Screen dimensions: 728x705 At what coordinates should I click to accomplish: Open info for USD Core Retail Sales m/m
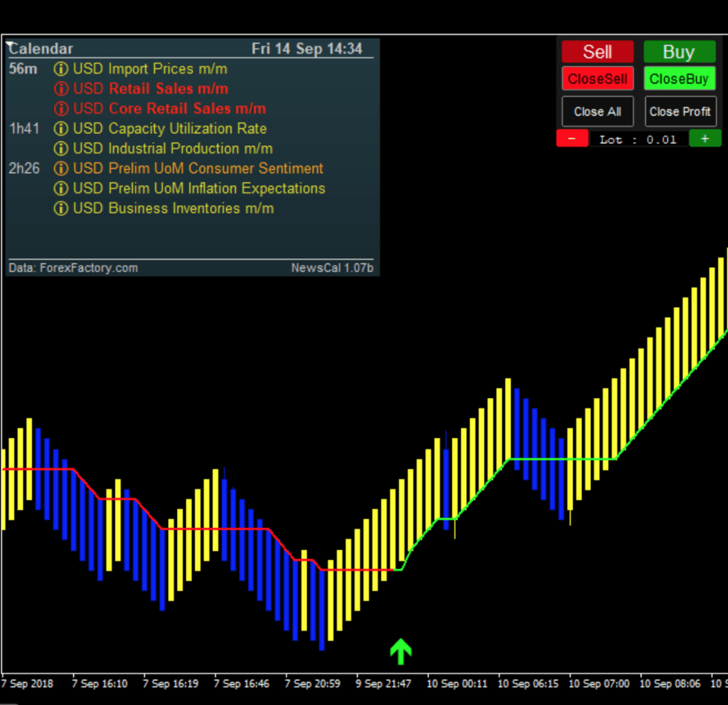(x=60, y=108)
